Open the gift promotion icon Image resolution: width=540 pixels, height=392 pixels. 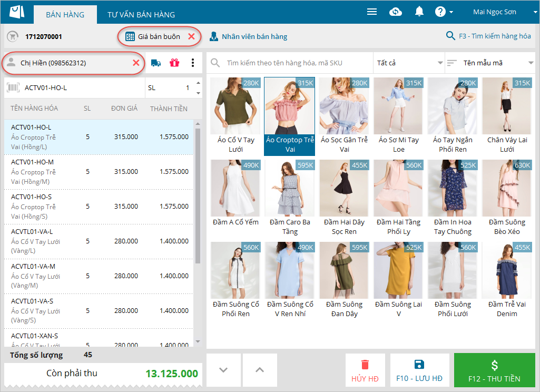pyautogui.click(x=174, y=63)
